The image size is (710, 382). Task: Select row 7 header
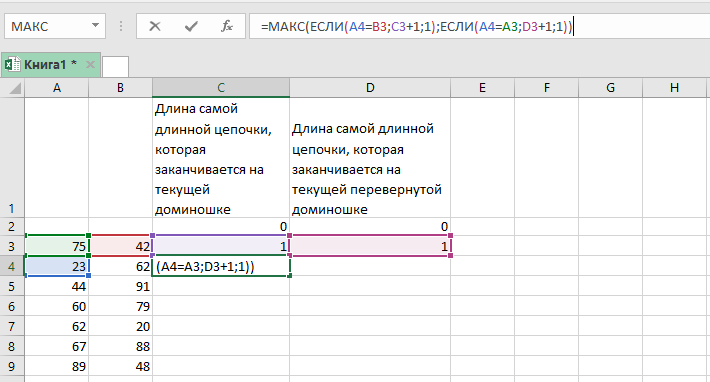pyautogui.click(x=12, y=326)
